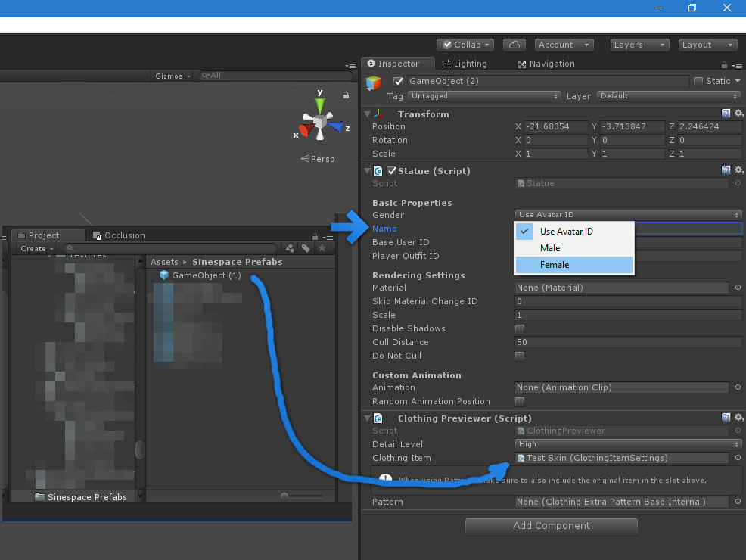746x560 pixels.
Task: Click the scene search All field
Action: click(275, 76)
